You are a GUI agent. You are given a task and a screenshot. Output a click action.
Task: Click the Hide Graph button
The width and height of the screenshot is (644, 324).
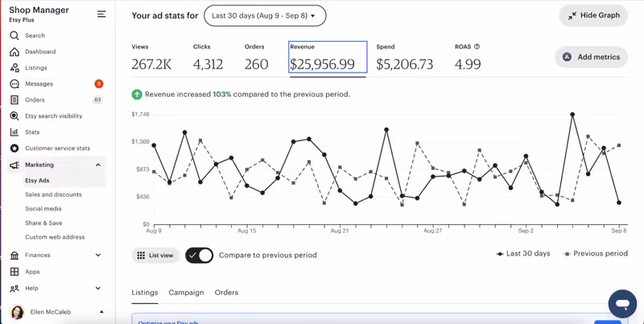pyautogui.click(x=593, y=15)
